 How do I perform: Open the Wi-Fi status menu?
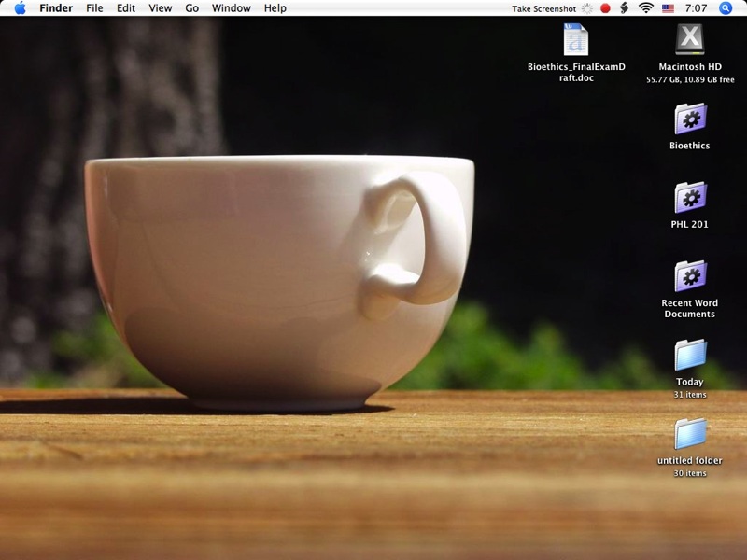645,8
